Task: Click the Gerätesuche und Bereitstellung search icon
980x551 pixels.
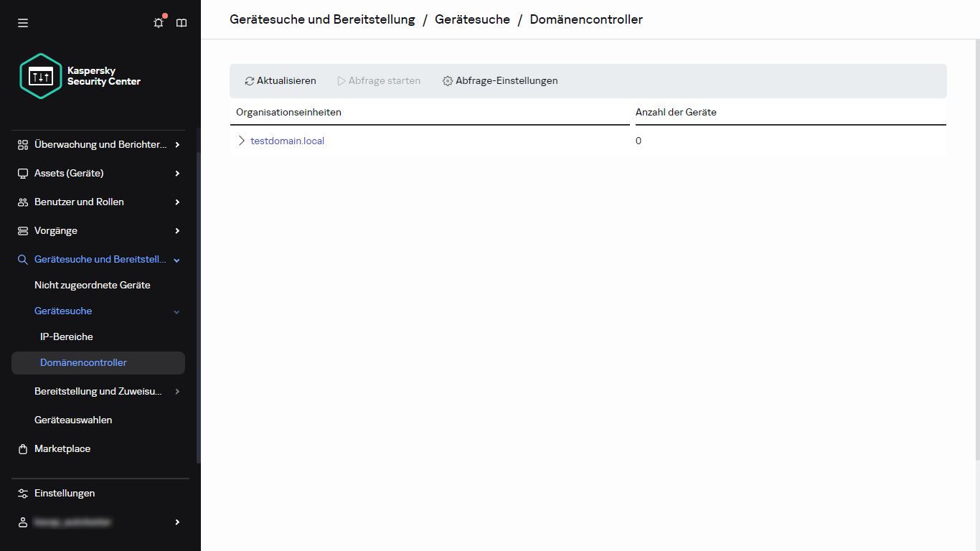Action: click(x=22, y=259)
